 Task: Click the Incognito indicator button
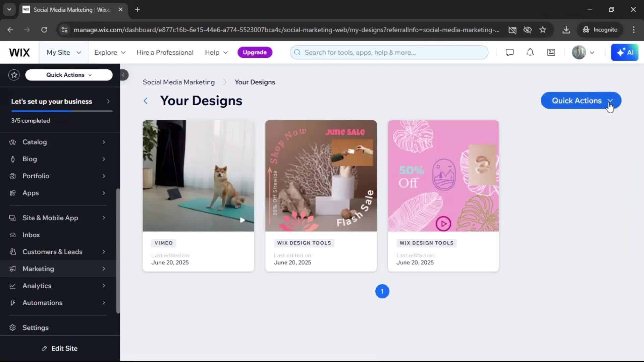[x=600, y=30]
